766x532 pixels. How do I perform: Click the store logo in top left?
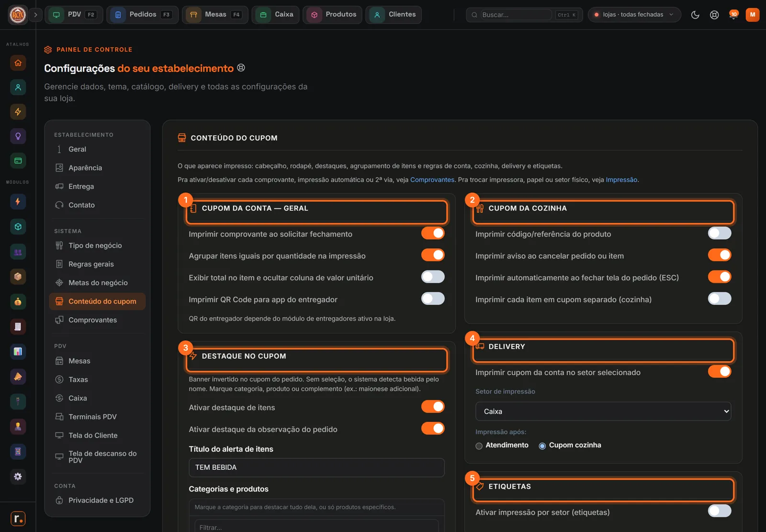point(18,15)
